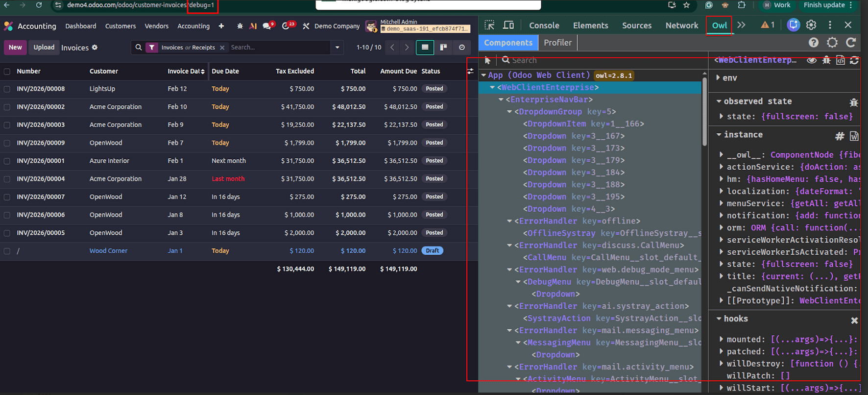Remove the Invoices or Receipts filter facet

coord(222,48)
